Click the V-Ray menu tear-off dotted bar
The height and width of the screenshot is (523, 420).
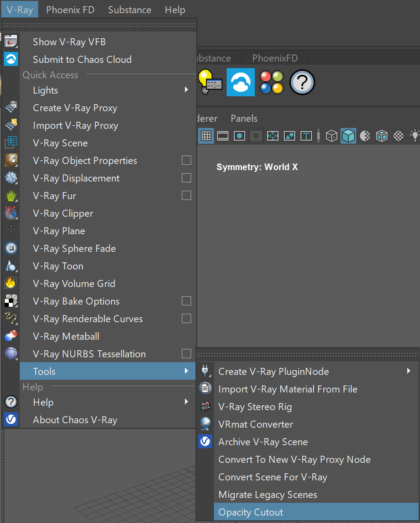(99, 25)
